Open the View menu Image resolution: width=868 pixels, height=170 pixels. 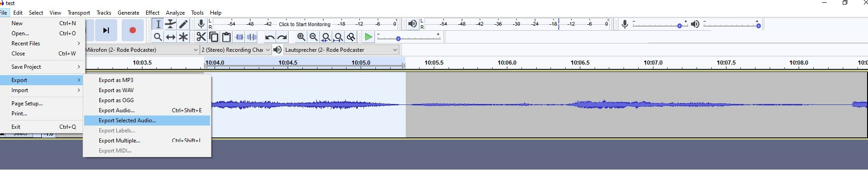coord(55,13)
